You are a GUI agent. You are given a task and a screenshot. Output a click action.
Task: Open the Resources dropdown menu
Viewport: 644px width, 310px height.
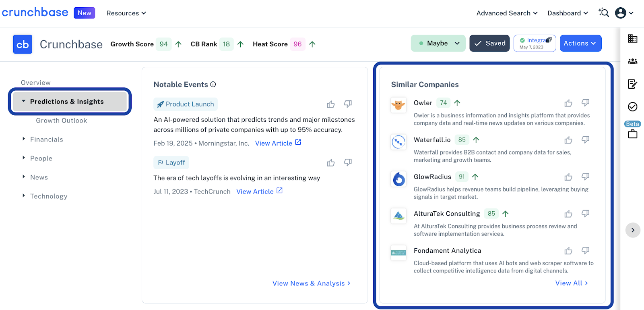[126, 13]
